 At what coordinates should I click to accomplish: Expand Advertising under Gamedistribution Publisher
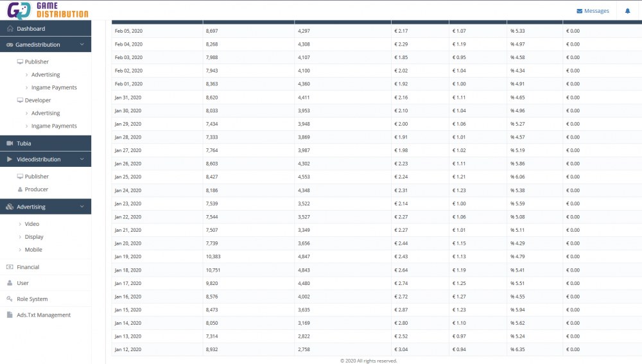[45, 74]
